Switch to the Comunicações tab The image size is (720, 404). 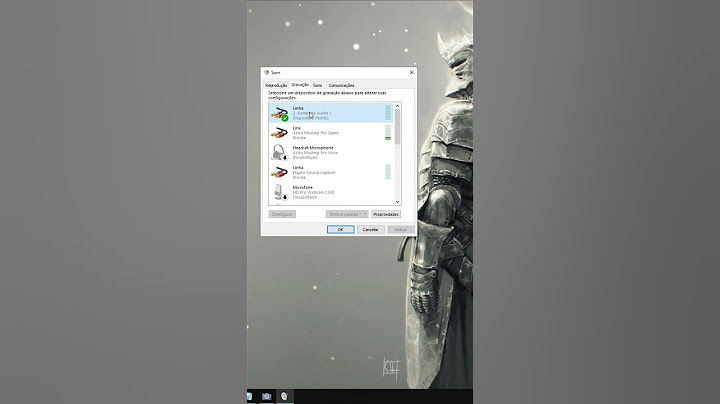point(341,85)
